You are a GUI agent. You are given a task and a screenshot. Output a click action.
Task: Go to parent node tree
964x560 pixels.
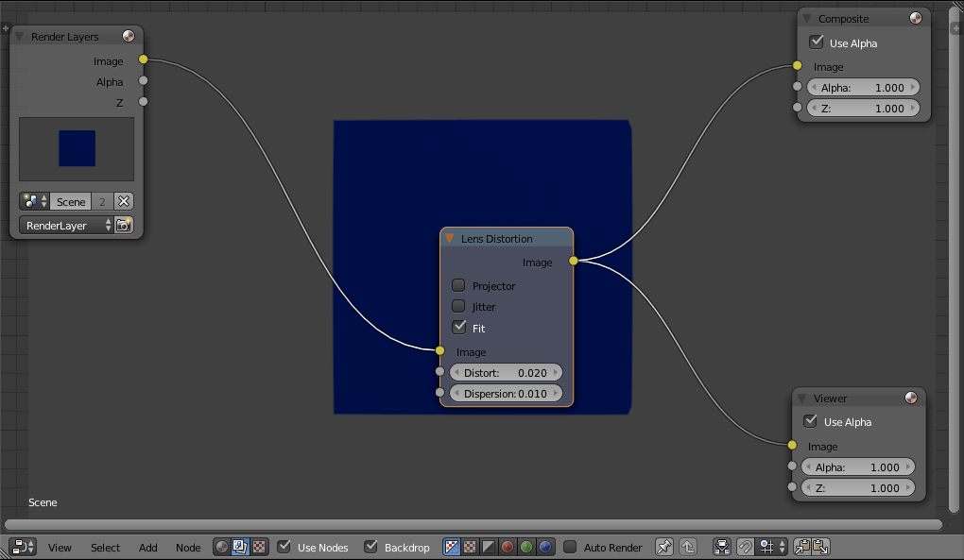pos(688,547)
